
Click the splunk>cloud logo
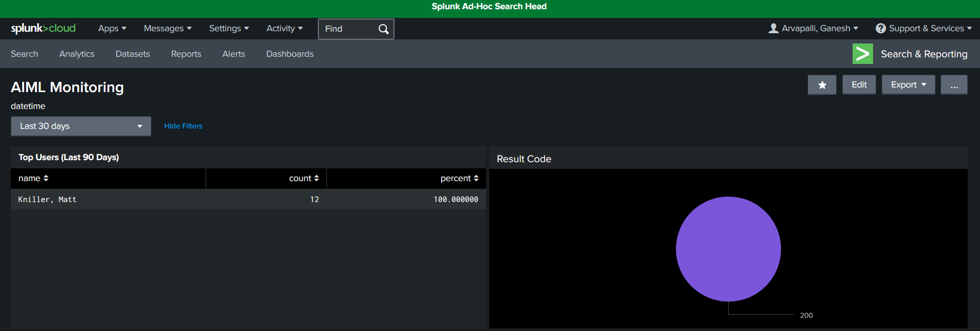tap(43, 28)
